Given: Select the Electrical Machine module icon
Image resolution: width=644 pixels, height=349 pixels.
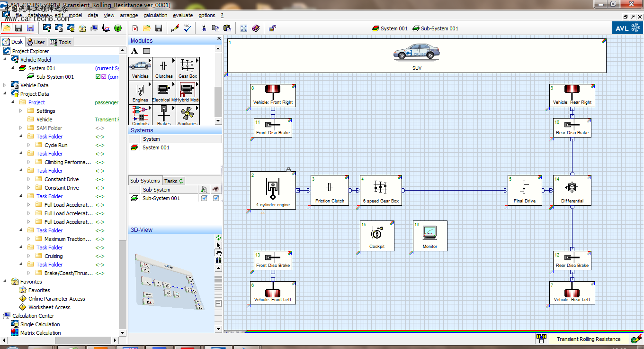Looking at the screenshot, I should [164, 92].
